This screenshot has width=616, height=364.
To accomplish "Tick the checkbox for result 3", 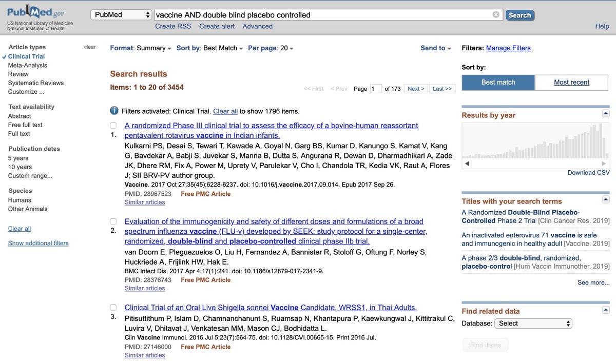I will (x=113, y=308).
